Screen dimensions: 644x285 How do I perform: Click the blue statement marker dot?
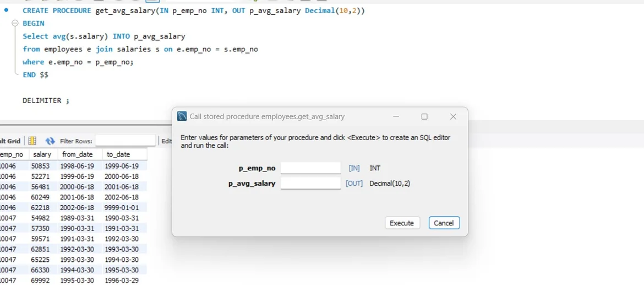[x=6, y=10]
